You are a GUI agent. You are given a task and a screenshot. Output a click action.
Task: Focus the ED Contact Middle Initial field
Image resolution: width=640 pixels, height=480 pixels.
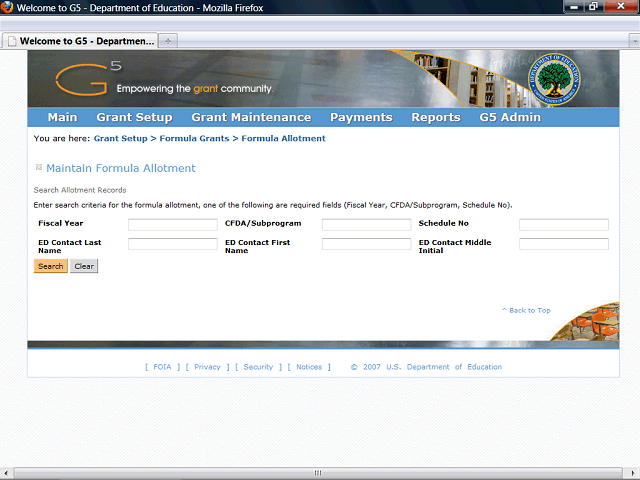(564, 244)
